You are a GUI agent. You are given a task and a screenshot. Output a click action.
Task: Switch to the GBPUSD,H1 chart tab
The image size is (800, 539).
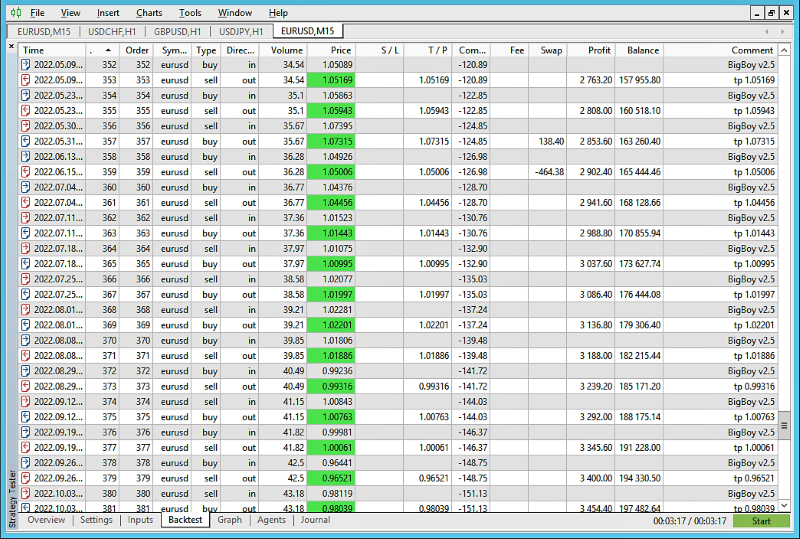pos(178,32)
